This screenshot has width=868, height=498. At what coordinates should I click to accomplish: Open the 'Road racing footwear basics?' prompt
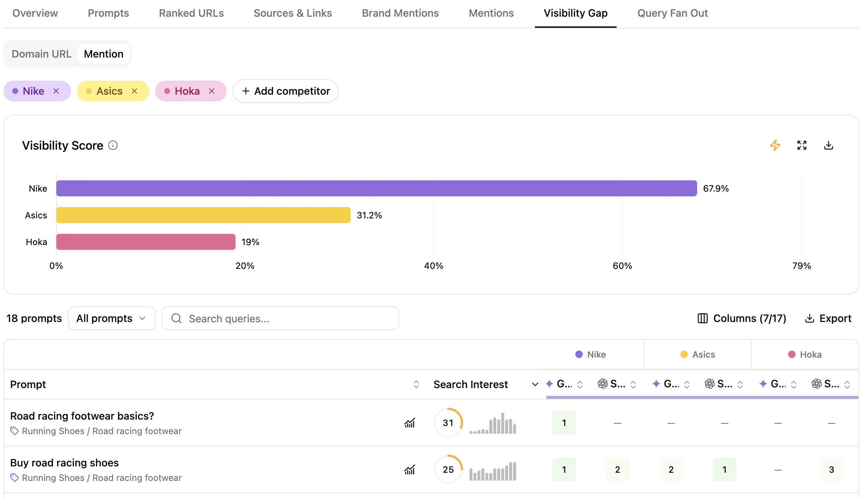click(82, 416)
